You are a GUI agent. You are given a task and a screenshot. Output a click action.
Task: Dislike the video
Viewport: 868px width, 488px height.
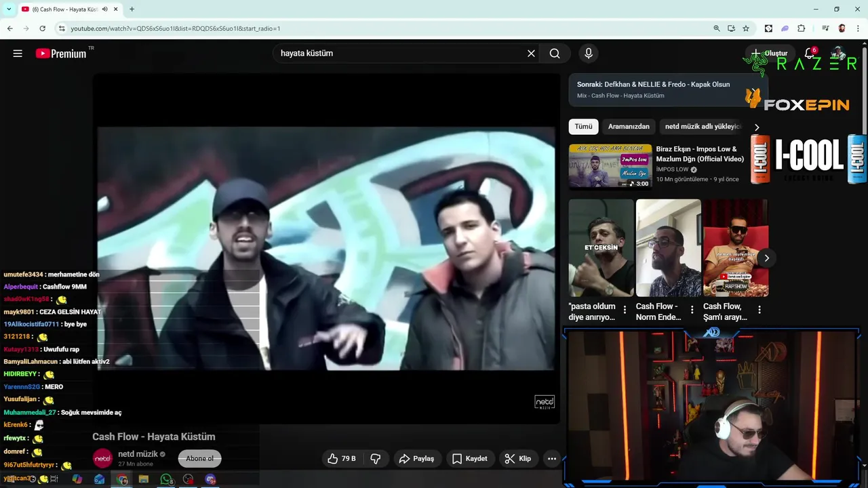(x=376, y=459)
